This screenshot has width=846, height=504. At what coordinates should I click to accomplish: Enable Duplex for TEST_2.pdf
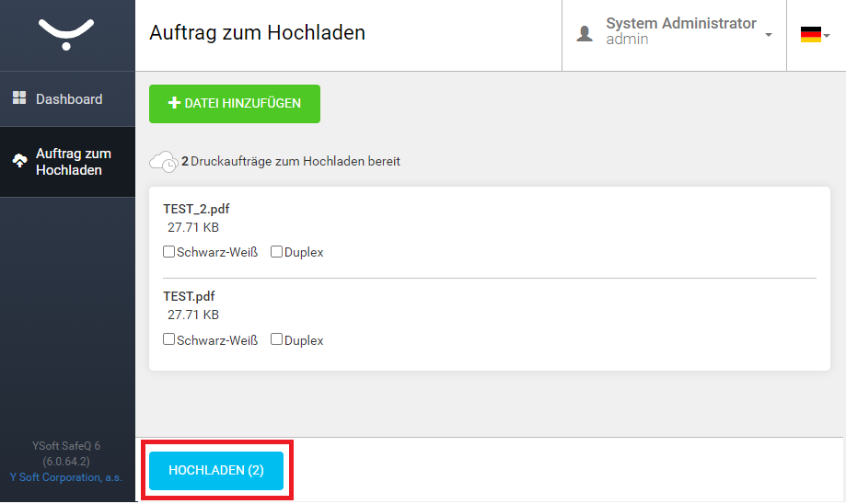point(276,252)
